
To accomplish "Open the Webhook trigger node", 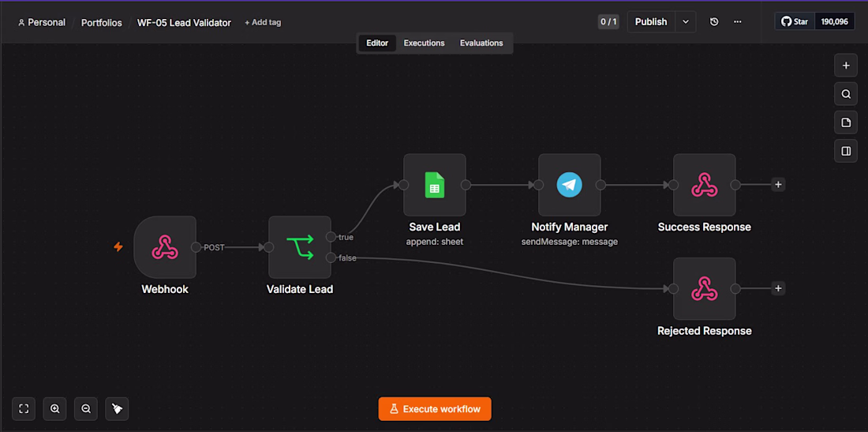I will click(x=165, y=247).
